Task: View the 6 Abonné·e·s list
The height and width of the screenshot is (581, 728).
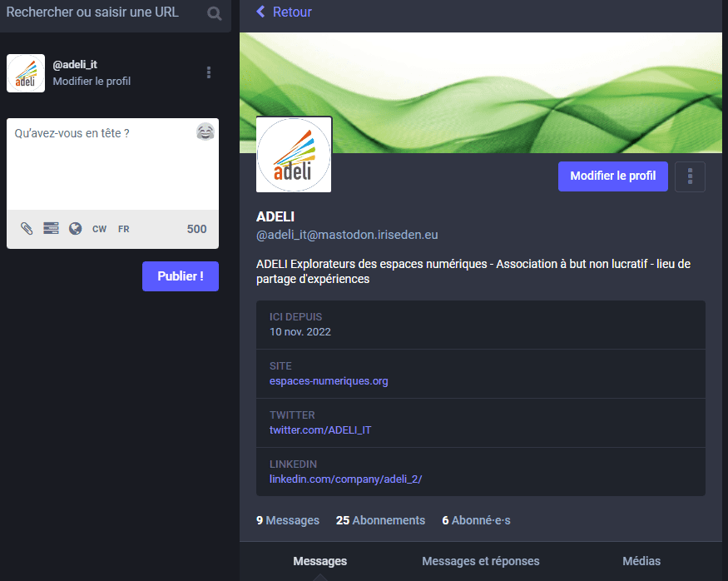Action: 476,520
